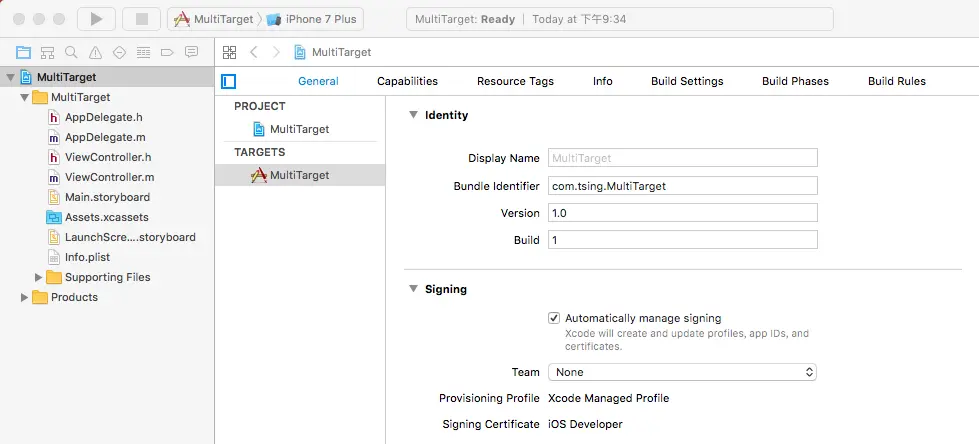Screen dimensions: 979x444
Task: Stop the running scheme
Action: [x=142, y=19]
